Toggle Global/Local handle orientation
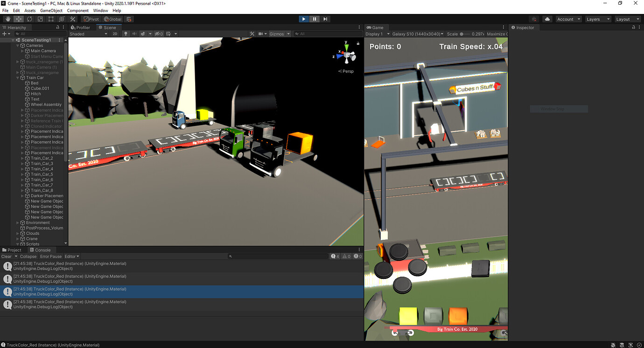The image size is (644, 348). point(112,19)
